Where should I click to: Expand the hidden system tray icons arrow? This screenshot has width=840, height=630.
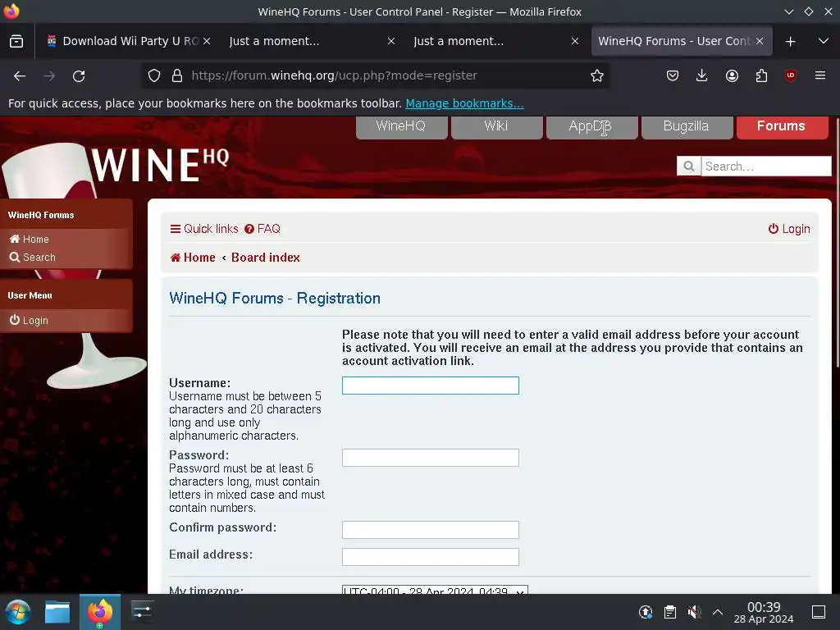(x=717, y=612)
